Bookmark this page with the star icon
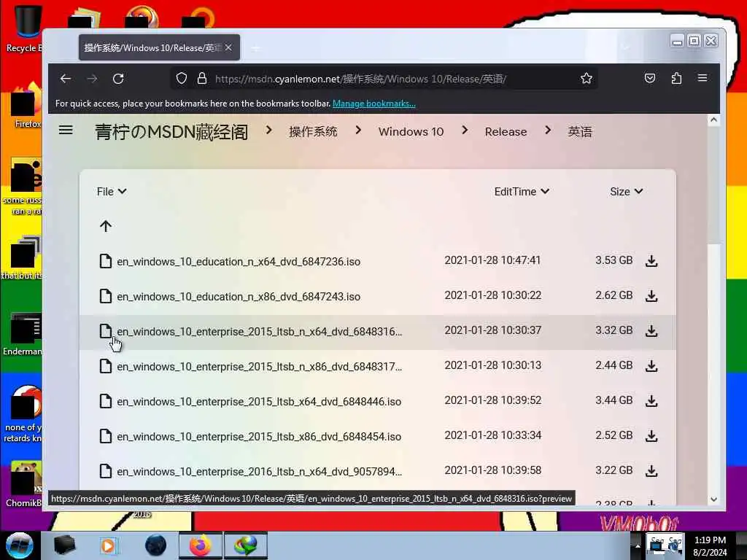The height and width of the screenshot is (560, 747). (x=587, y=78)
